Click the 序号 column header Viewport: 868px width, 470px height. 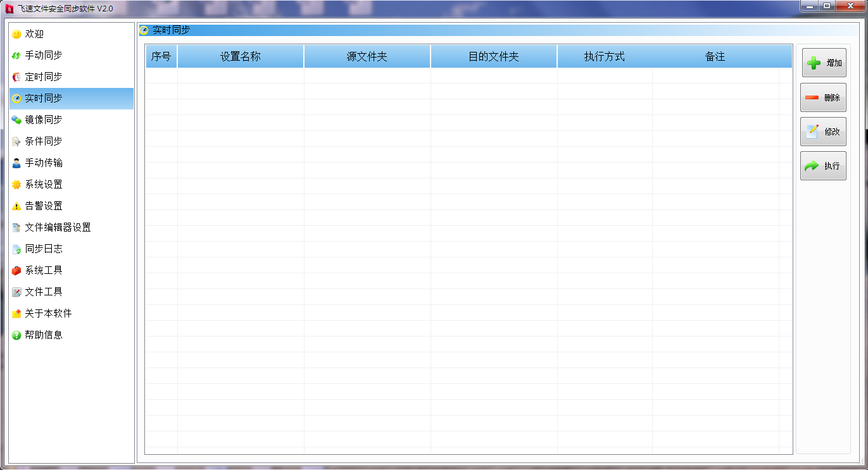click(161, 56)
